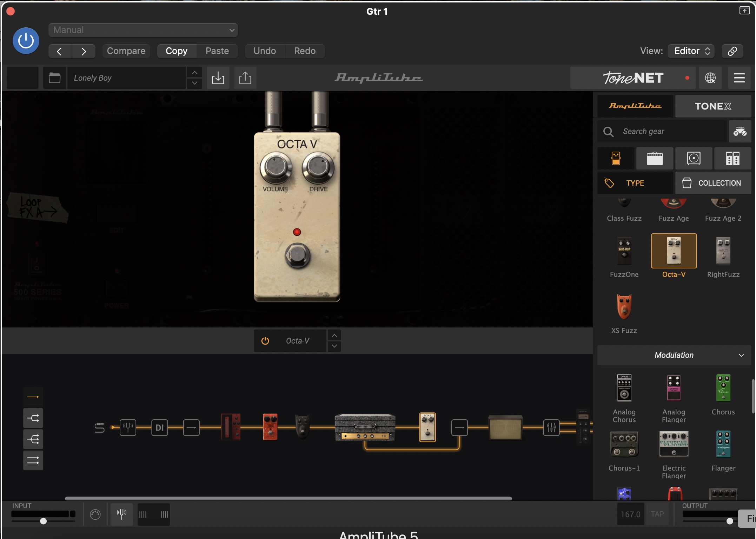Switch to the COLLECTION tab
Viewport: 756px width, 539px height.
coord(713,183)
